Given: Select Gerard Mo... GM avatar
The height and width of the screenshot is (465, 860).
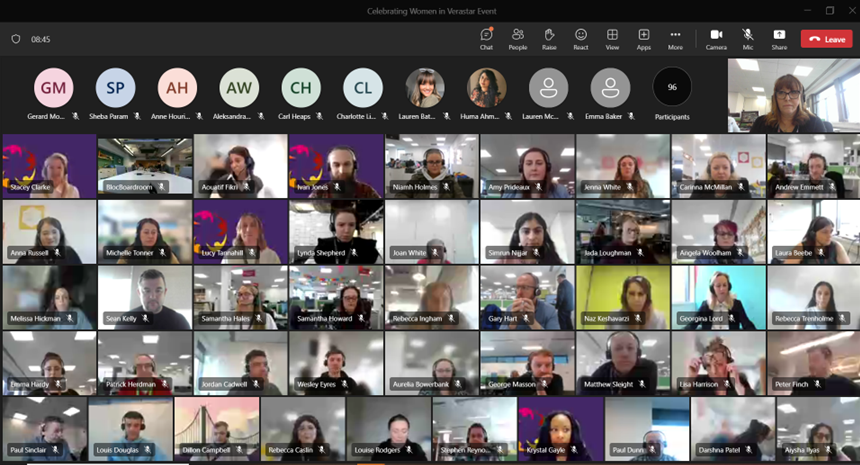Looking at the screenshot, I should (53, 88).
